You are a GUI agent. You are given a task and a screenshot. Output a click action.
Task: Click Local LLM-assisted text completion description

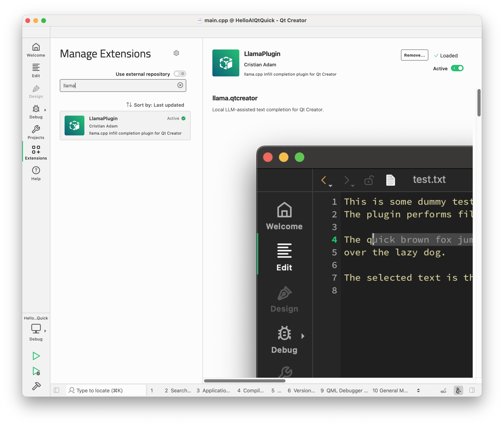(x=268, y=109)
